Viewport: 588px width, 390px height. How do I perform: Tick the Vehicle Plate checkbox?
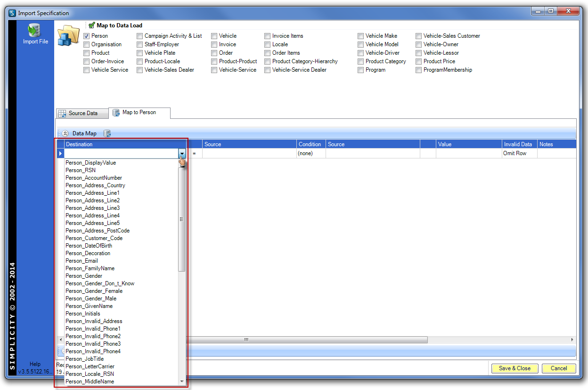tap(140, 53)
